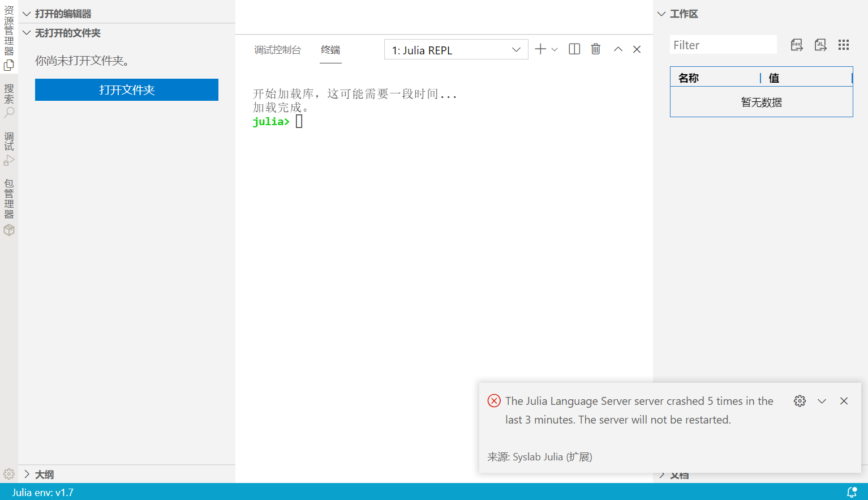Image resolution: width=868 pixels, height=500 pixels.
Task: Click the grid view icon in workspace
Action: click(x=844, y=45)
